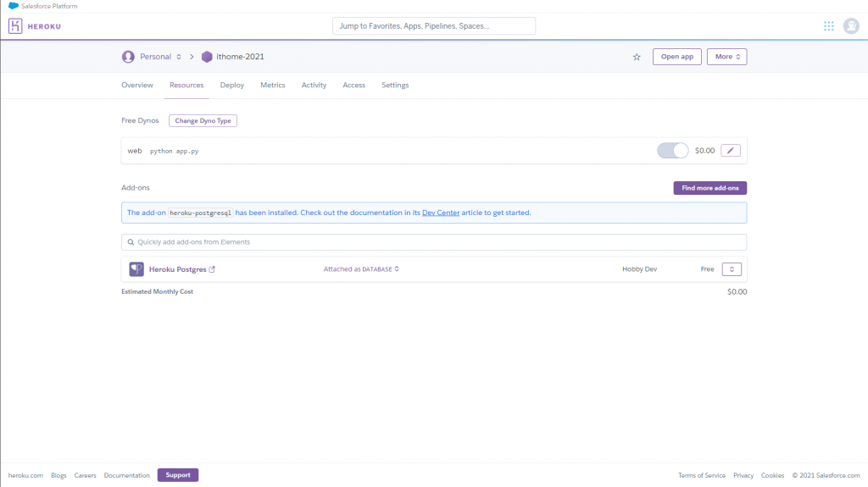Click the 'Hobby Dev' plan text
868x487 pixels.
639,269
